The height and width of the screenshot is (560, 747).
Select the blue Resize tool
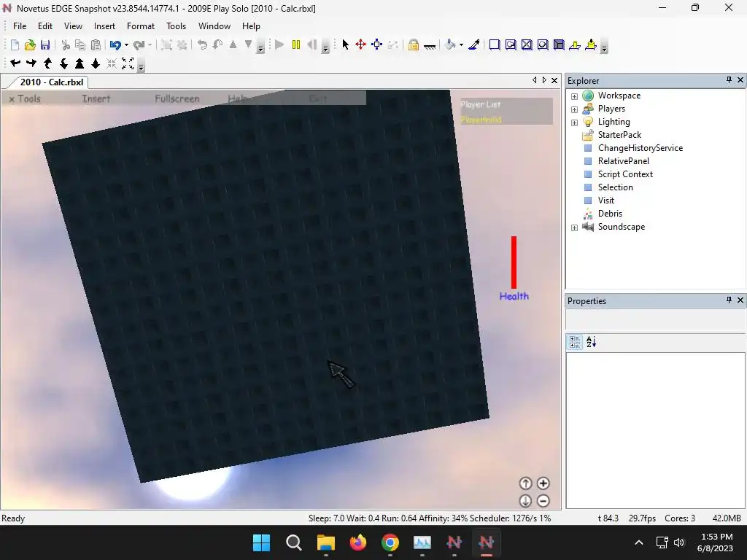[x=377, y=44]
